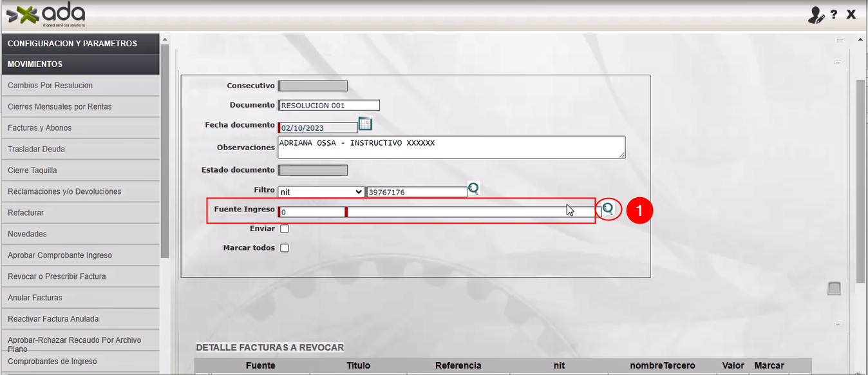868x375 pixels.
Task: Open the Fecha documento calendar picker
Action: (x=365, y=124)
